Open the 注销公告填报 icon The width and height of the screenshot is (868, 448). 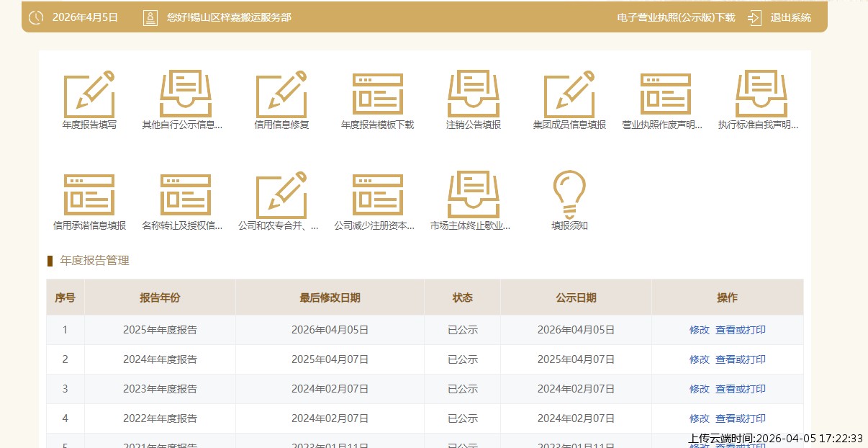pos(473,94)
